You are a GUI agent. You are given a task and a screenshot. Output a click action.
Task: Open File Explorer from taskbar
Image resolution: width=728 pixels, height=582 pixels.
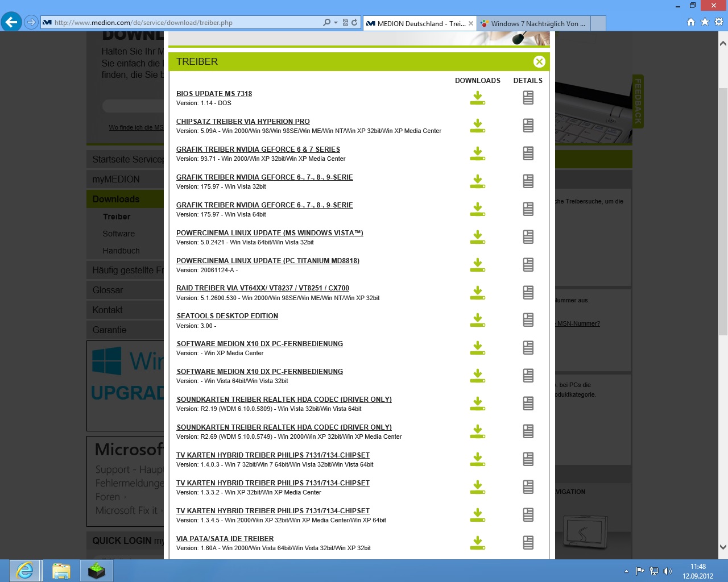click(x=61, y=571)
